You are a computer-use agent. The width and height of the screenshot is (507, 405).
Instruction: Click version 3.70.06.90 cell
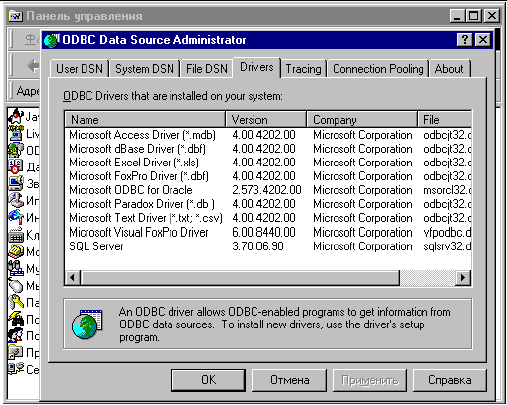(x=258, y=246)
